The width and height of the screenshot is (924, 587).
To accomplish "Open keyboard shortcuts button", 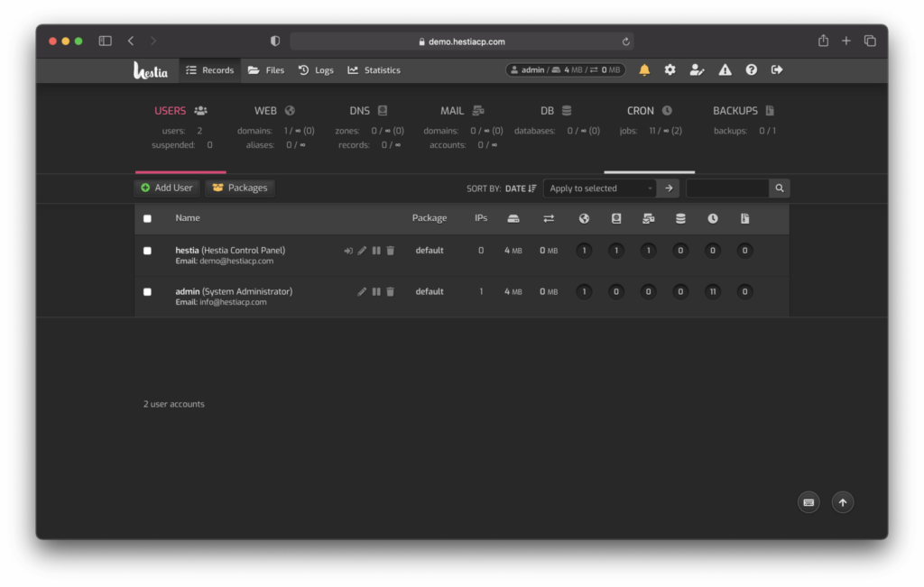I will pyautogui.click(x=808, y=502).
